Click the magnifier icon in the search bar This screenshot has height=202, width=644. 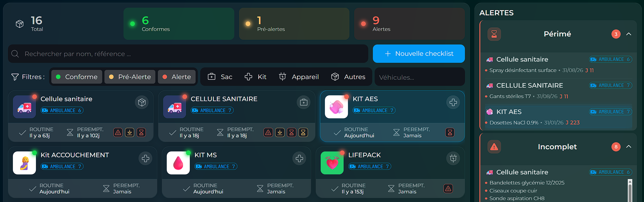click(x=15, y=54)
